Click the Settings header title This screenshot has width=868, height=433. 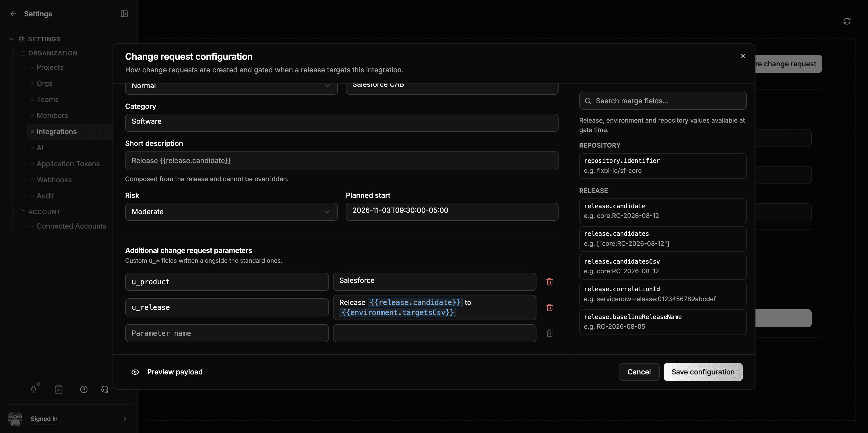pos(38,14)
